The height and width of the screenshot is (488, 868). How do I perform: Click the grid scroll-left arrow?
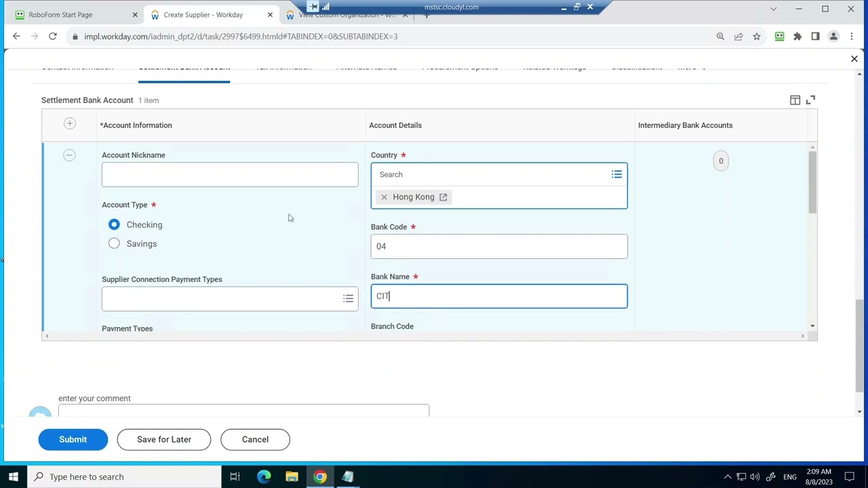[46, 336]
